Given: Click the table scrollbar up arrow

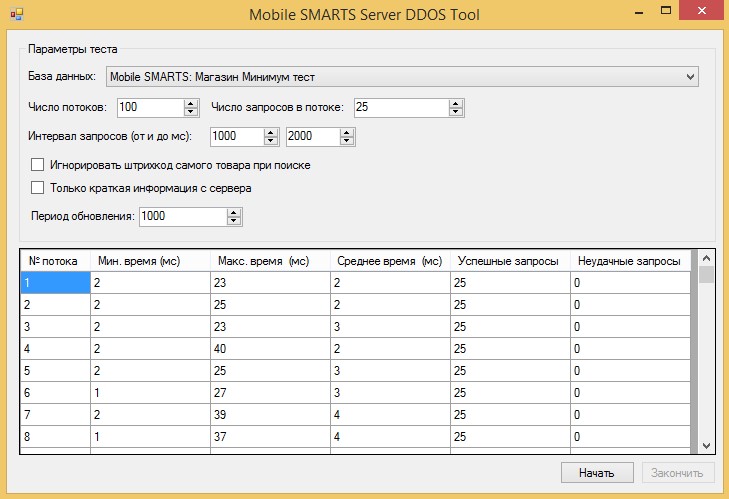Looking at the screenshot, I should pos(706,258).
